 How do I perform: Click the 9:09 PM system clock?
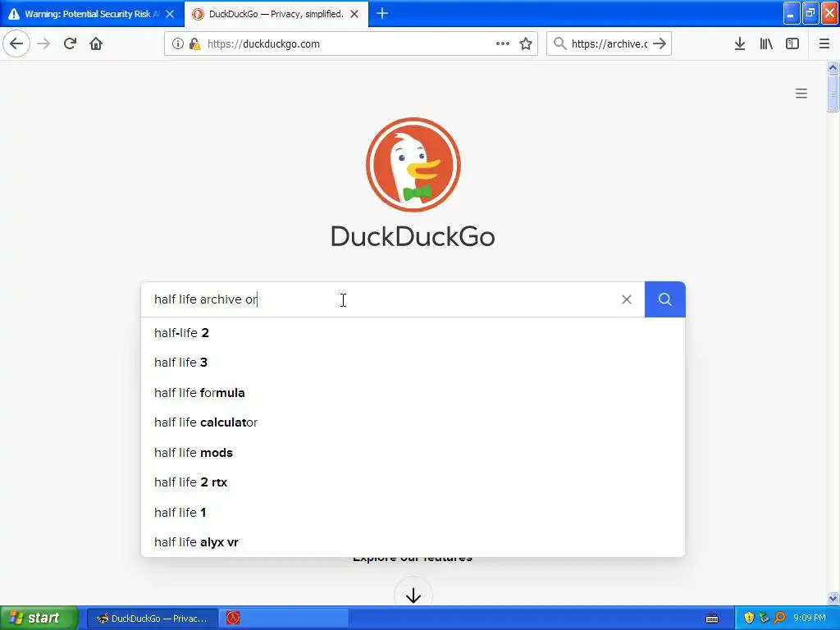809,619
